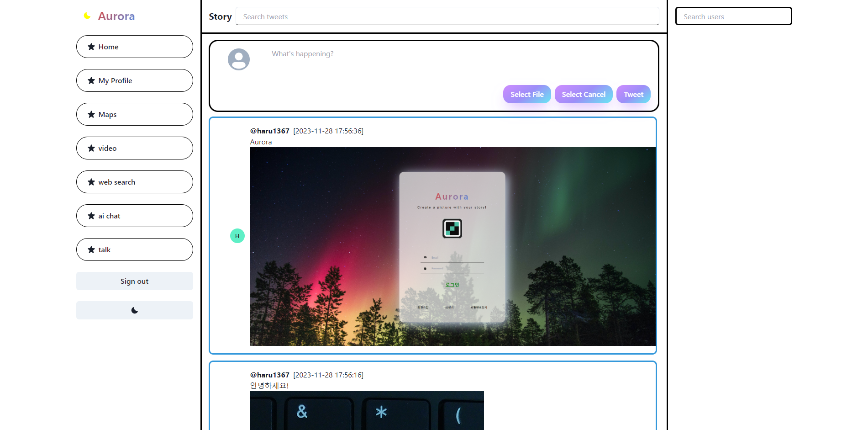Screen dimensions: 868x430
Task: Click the star icon beside web search
Action: (x=91, y=182)
